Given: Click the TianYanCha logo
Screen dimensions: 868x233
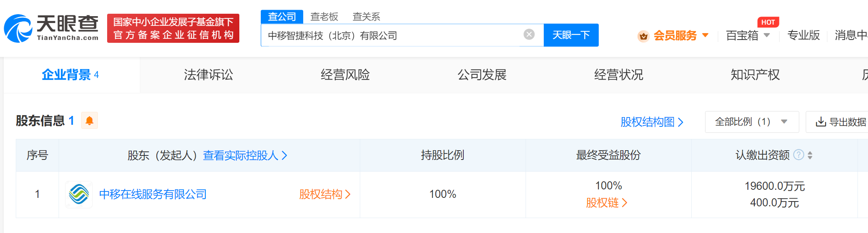Looking at the screenshot, I should coord(51,28).
